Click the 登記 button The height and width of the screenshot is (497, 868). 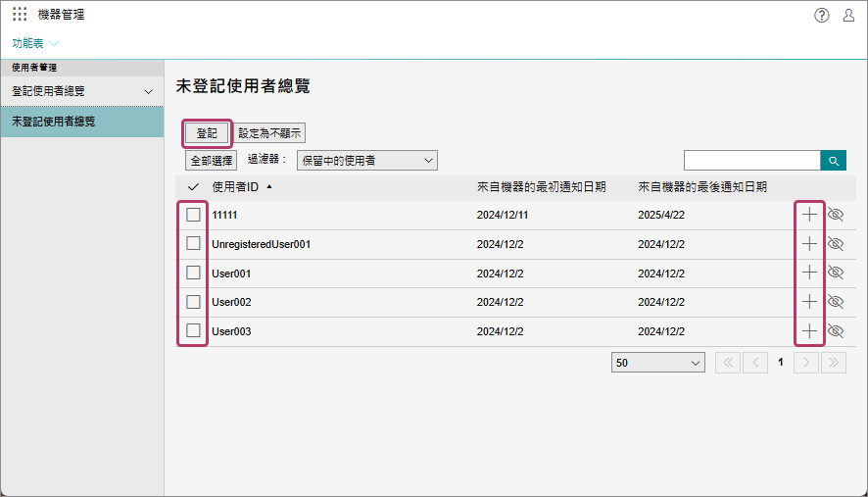tap(207, 133)
